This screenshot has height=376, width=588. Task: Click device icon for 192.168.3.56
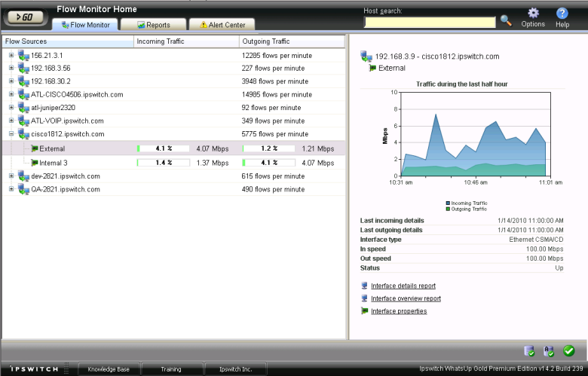click(x=23, y=69)
